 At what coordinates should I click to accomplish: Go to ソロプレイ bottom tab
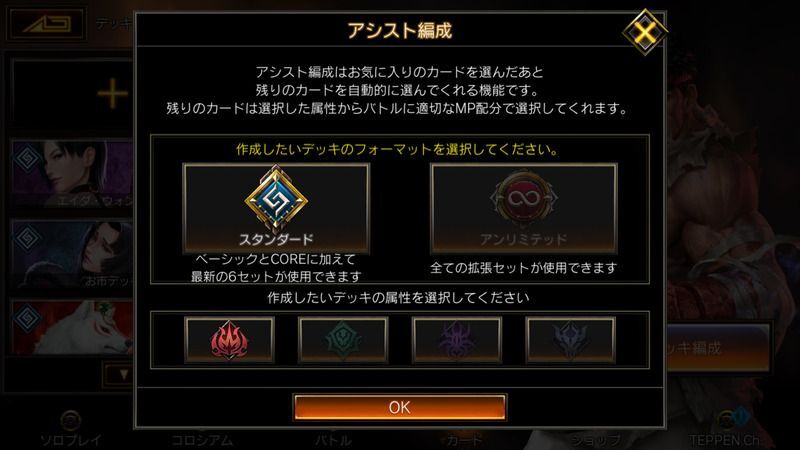pyautogui.click(x=71, y=430)
